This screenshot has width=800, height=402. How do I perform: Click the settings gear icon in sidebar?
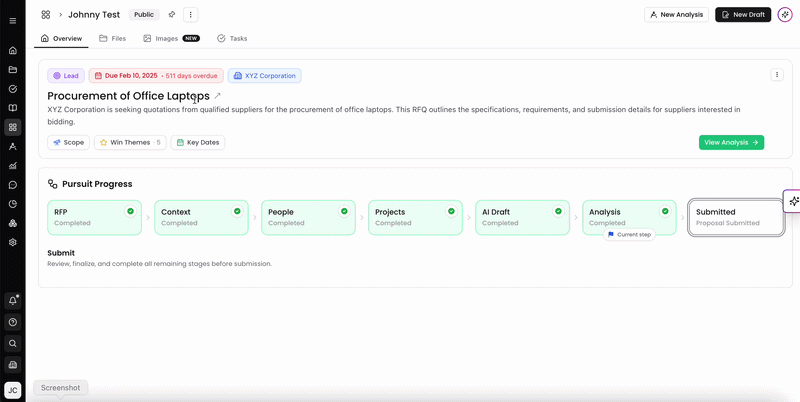[13, 242]
